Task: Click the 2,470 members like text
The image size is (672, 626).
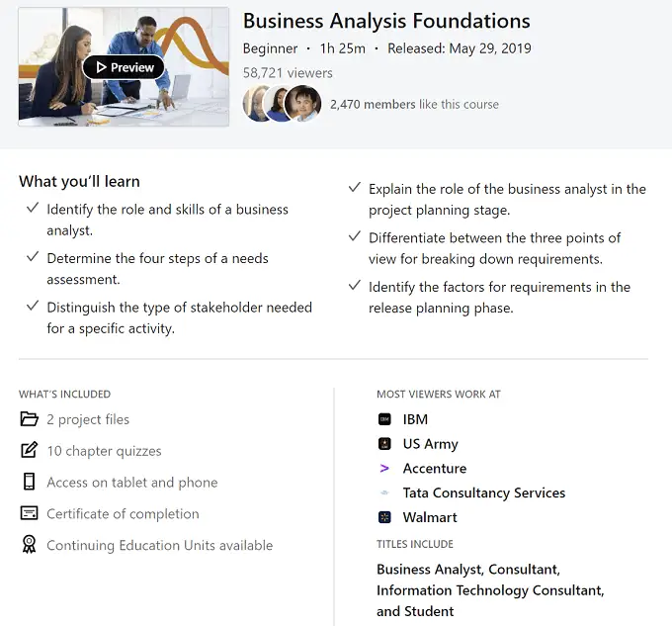Action: [x=414, y=104]
